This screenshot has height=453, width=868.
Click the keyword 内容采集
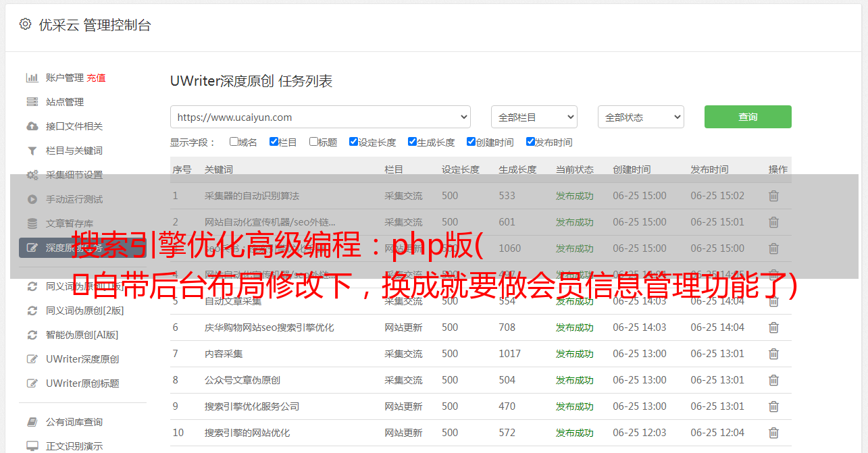(224, 354)
